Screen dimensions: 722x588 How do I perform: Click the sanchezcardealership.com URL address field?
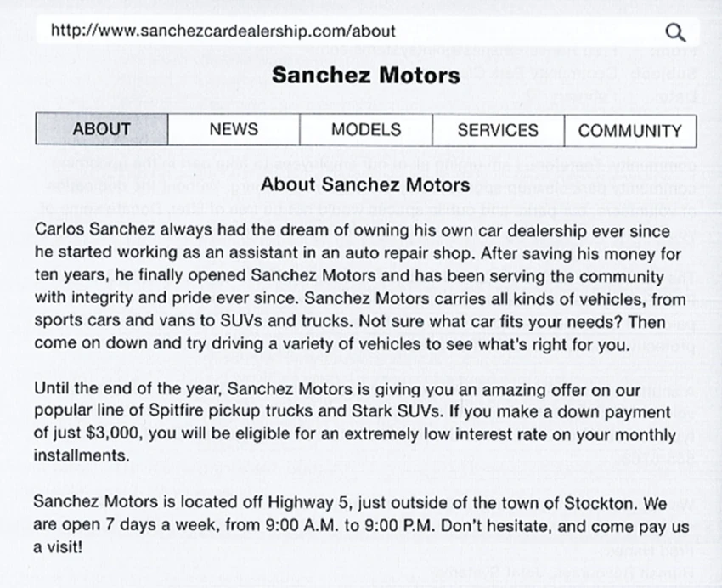coord(368,31)
